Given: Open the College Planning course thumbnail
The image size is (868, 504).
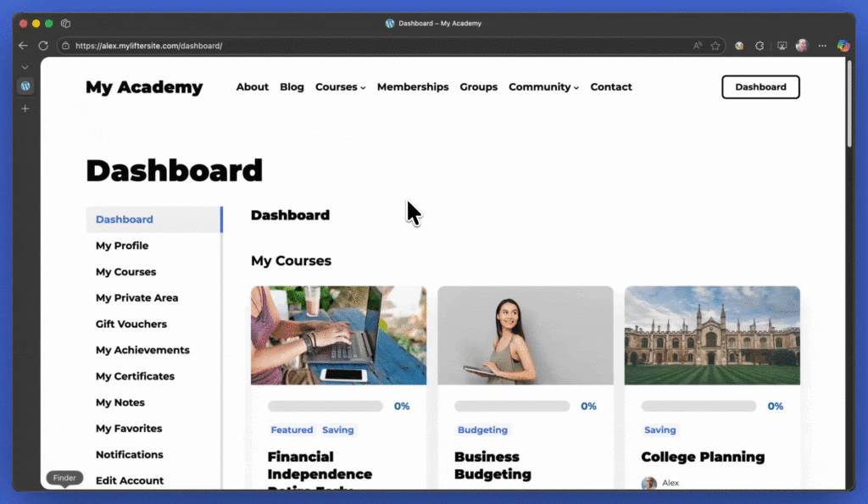Looking at the screenshot, I should (x=712, y=335).
